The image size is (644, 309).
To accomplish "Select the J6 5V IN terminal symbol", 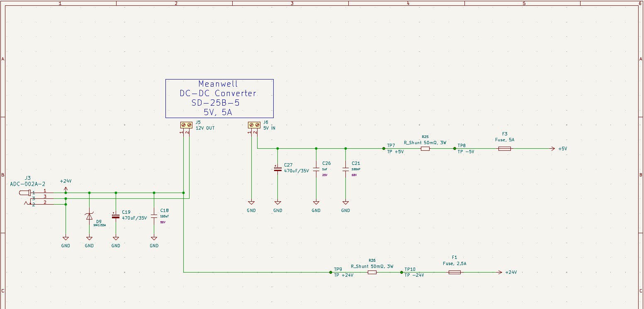I will coord(254,125).
